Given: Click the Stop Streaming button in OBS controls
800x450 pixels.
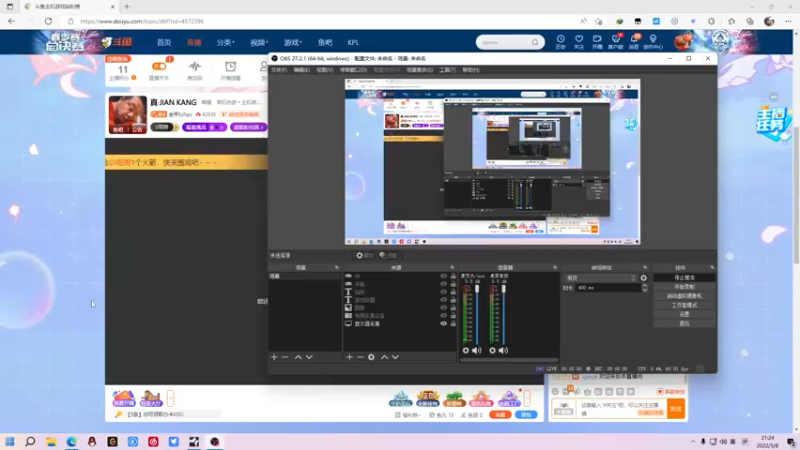Looking at the screenshot, I should (x=684, y=278).
